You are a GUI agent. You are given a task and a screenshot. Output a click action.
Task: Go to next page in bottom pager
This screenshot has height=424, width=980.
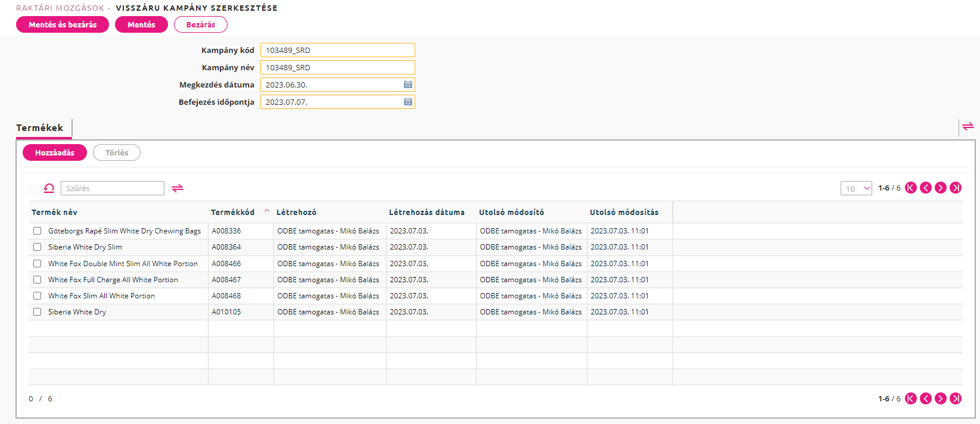tap(941, 399)
